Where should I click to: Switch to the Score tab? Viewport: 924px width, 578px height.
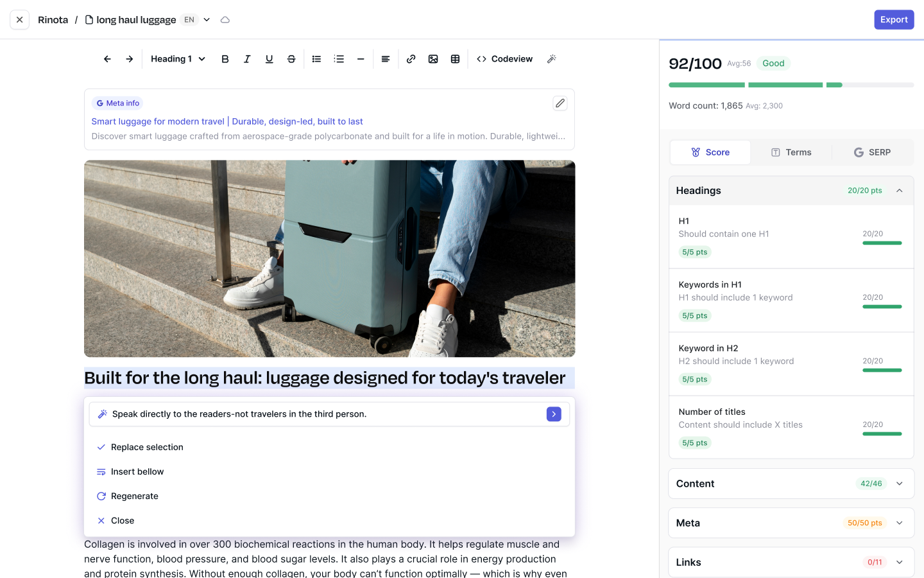click(x=710, y=152)
